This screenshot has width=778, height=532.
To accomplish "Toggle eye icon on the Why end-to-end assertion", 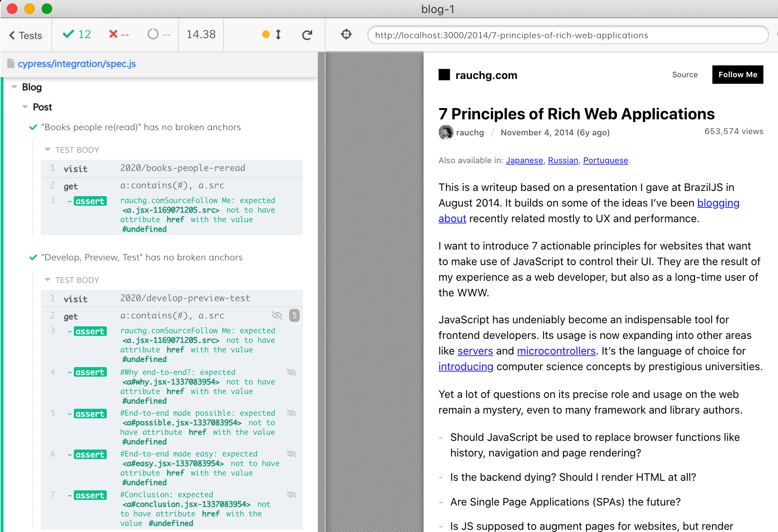I will (x=291, y=372).
